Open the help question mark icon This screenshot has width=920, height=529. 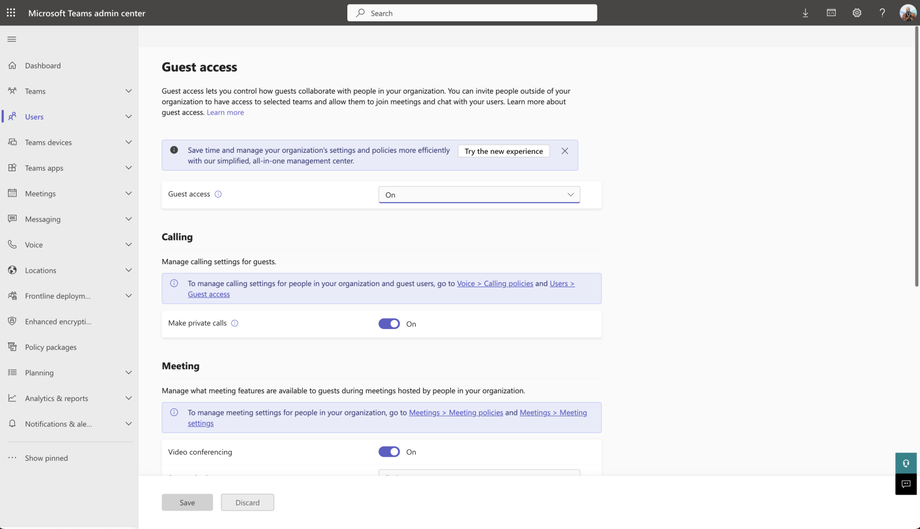(x=882, y=13)
